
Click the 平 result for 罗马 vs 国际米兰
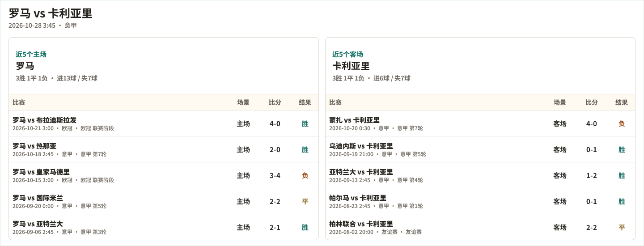pyautogui.click(x=305, y=201)
